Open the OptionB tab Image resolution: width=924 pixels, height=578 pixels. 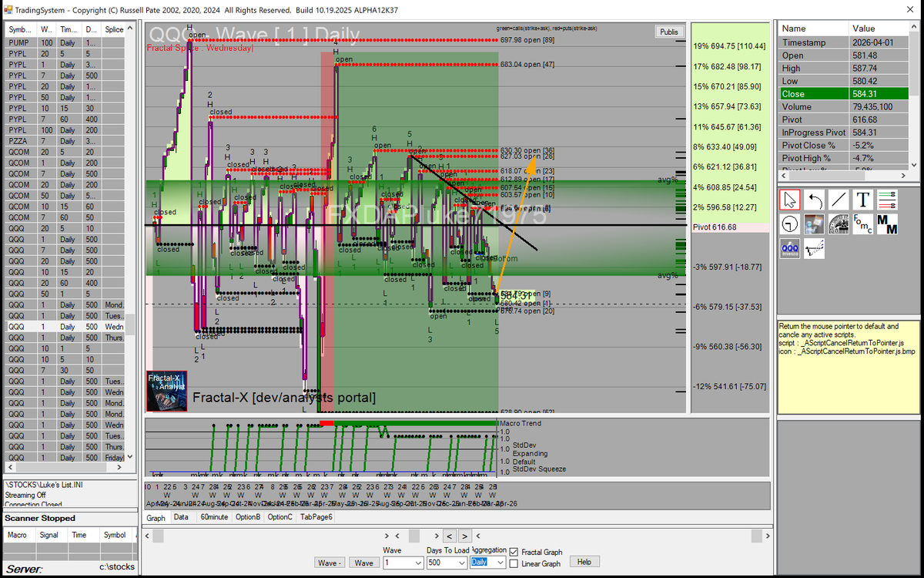247,518
